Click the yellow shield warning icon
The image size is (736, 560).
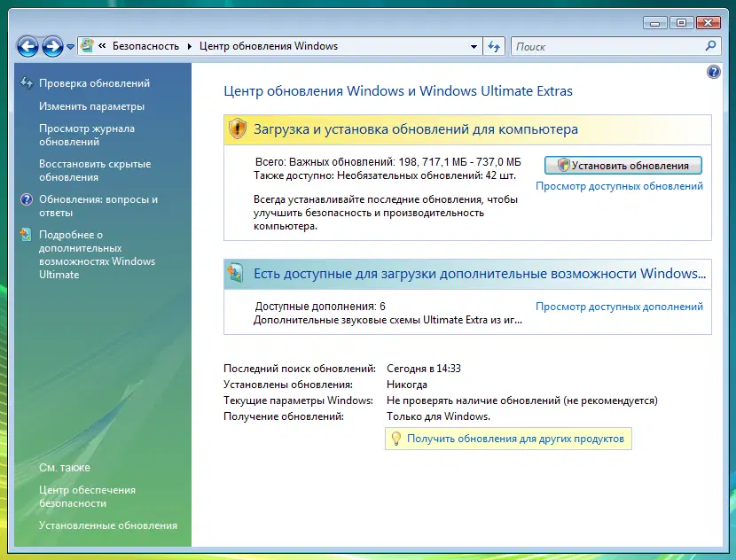tap(238, 128)
